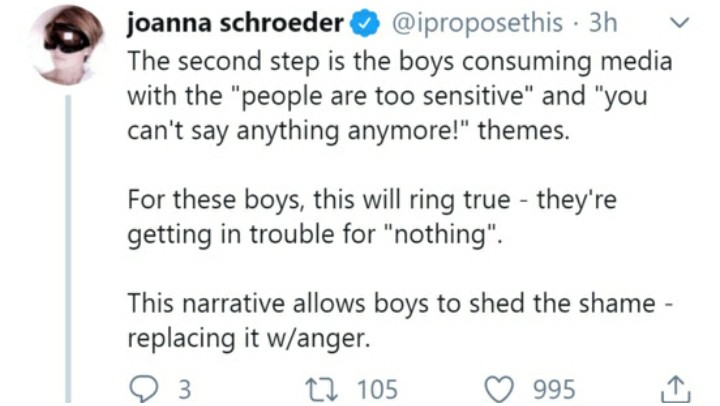Select the paragraph starting "For these boys"
Screen dimensions: 720x406
pyautogui.click(x=372, y=217)
